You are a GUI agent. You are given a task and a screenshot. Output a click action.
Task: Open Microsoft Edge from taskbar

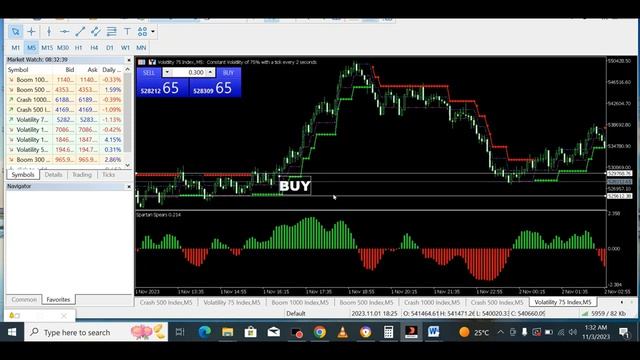204,332
